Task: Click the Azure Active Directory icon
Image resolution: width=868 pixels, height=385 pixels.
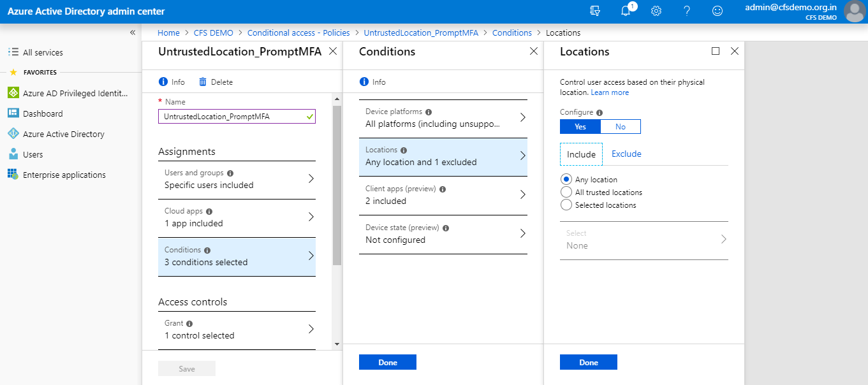Action: coord(13,134)
